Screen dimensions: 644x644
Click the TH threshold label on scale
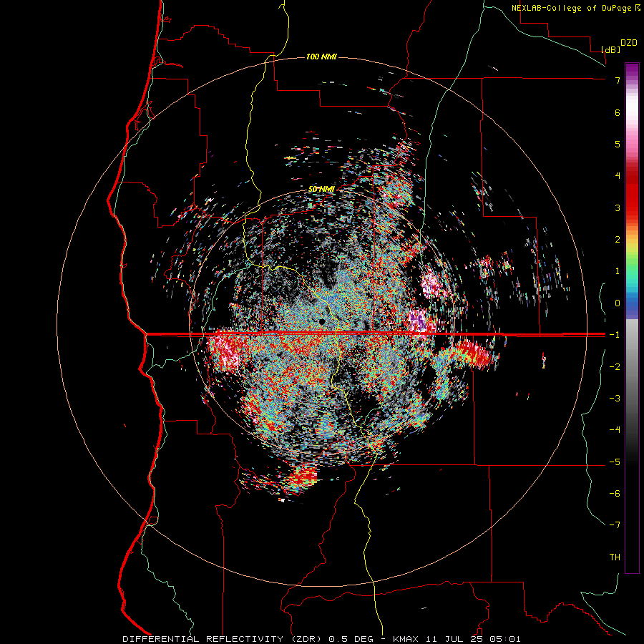[x=615, y=557]
